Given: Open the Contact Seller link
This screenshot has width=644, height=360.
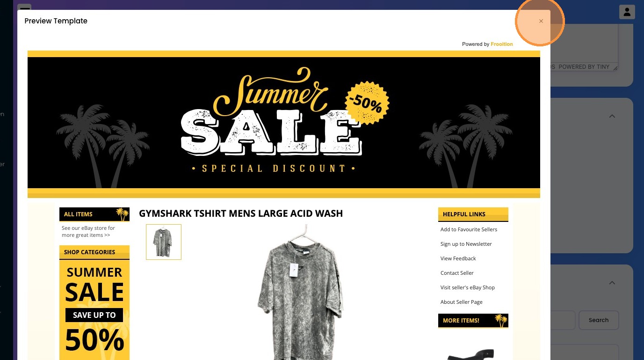Looking at the screenshot, I should click(x=457, y=273).
